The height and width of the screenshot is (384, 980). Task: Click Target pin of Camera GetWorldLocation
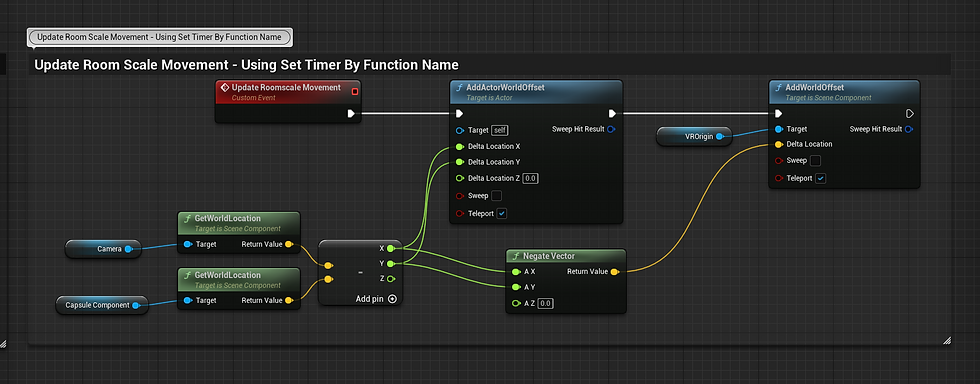pyautogui.click(x=188, y=244)
